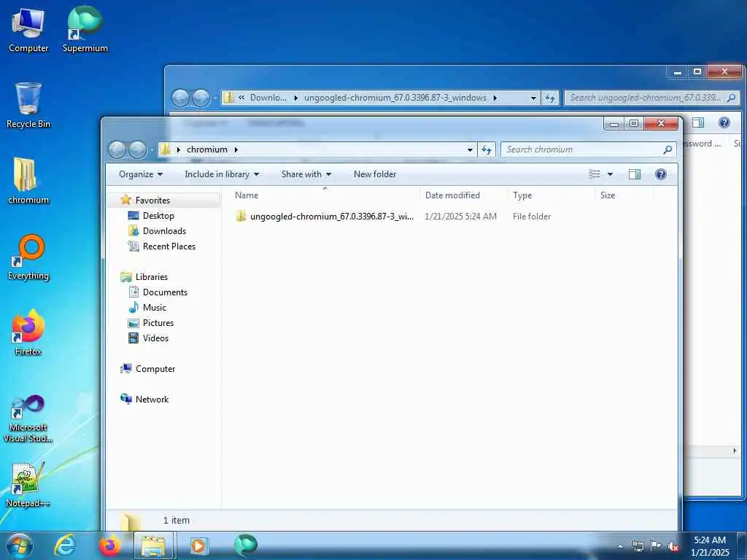Open help in the chromium window
Screen dimensions: 747x560
661,174
